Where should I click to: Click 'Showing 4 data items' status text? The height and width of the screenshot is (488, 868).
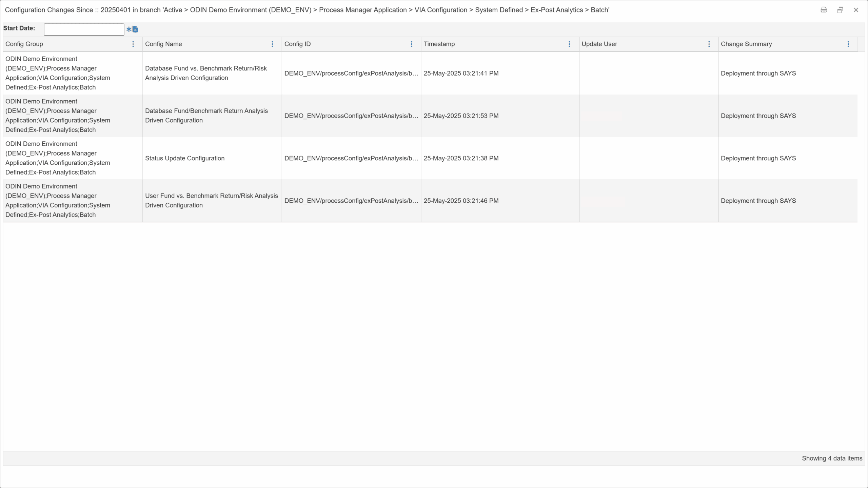pos(832,458)
